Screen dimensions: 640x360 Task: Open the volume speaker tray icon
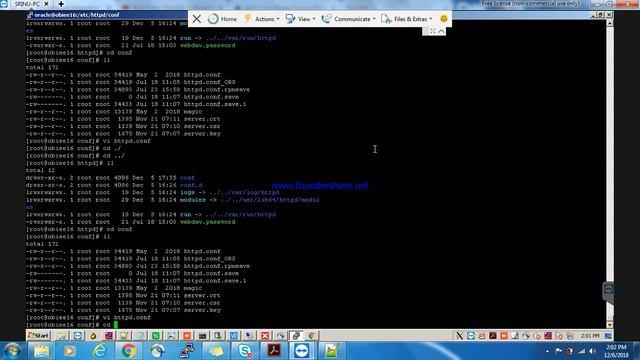(x=592, y=351)
